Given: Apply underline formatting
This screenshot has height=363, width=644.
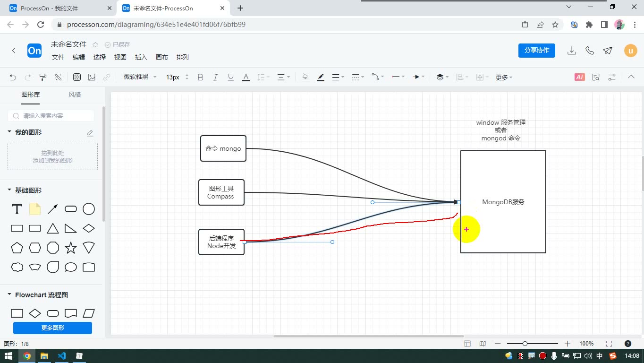Looking at the screenshot, I should pos(230,77).
